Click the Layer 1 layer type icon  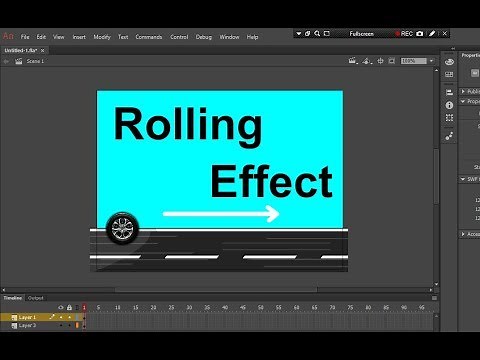pyautogui.click(x=14, y=317)
